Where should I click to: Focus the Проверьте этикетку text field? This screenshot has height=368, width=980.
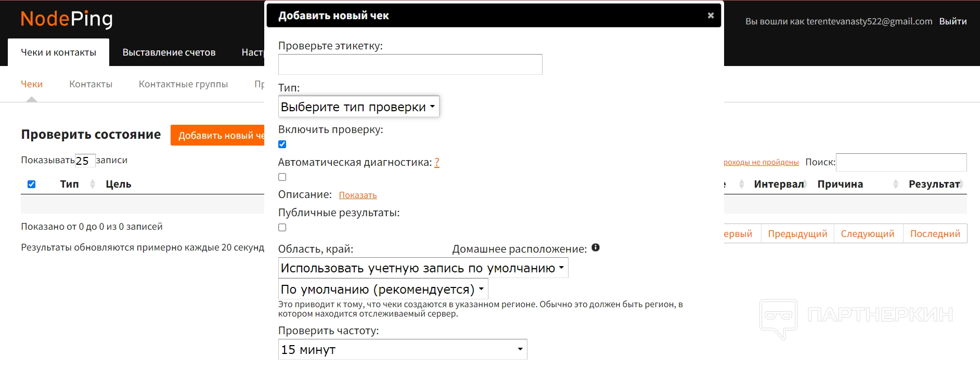pos(410,64)
